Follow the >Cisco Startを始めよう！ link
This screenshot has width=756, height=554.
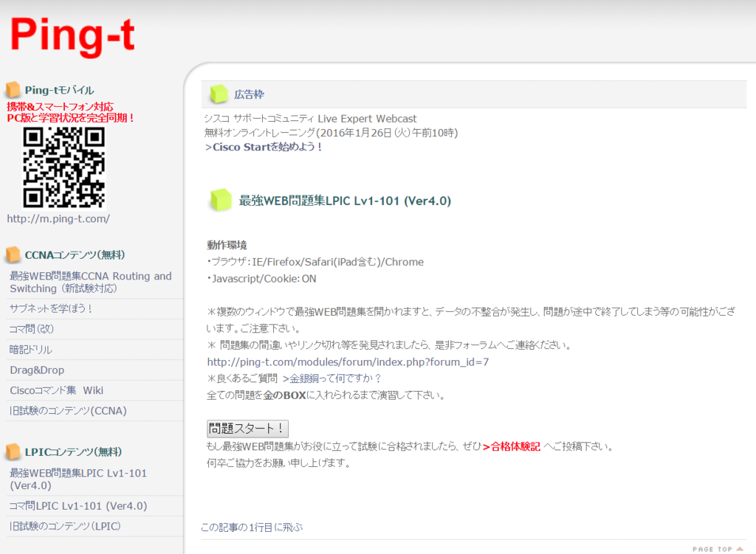264,147
